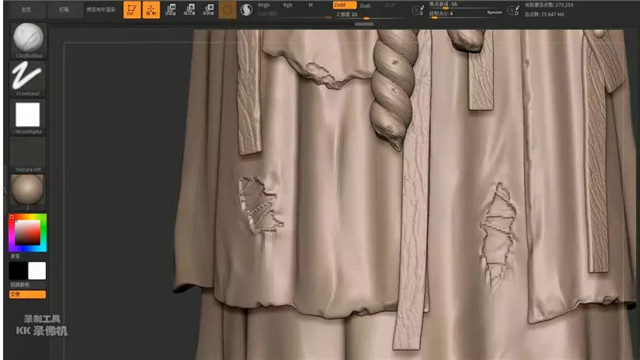Screen dimensions: 640x360
Task: Click the total points count readout
Action: [x=544, y=14]
